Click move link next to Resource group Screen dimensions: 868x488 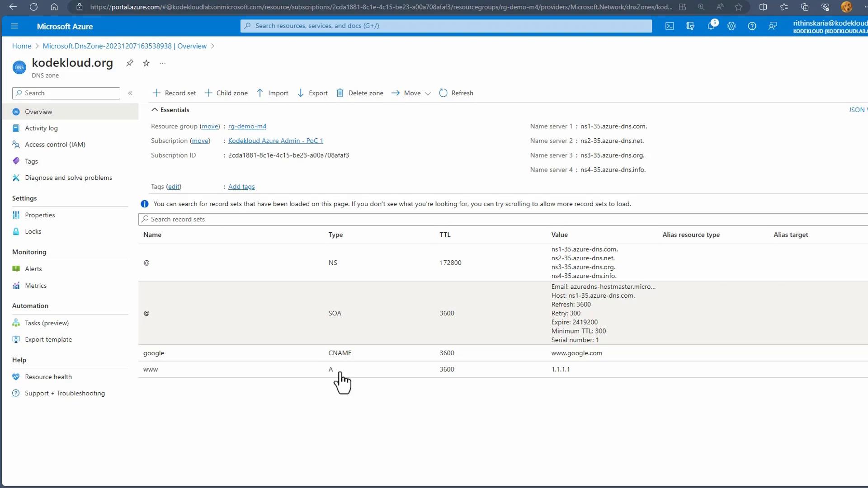pos(210,127)
